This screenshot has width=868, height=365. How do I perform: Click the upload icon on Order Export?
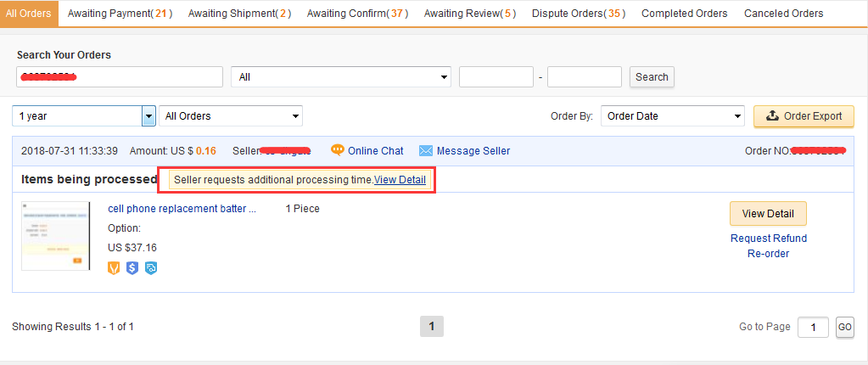coord(772,116)
